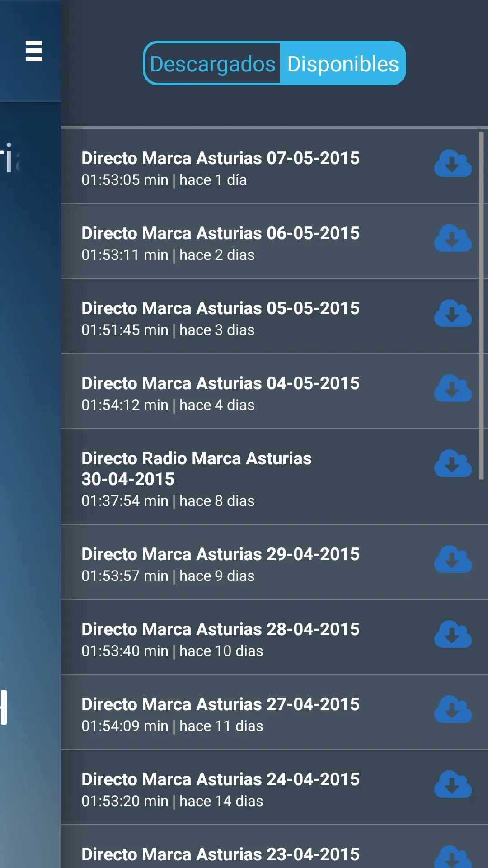
Task: Click duration text 01:51:45 min hace 3 dias
Action: click(168, 330)
